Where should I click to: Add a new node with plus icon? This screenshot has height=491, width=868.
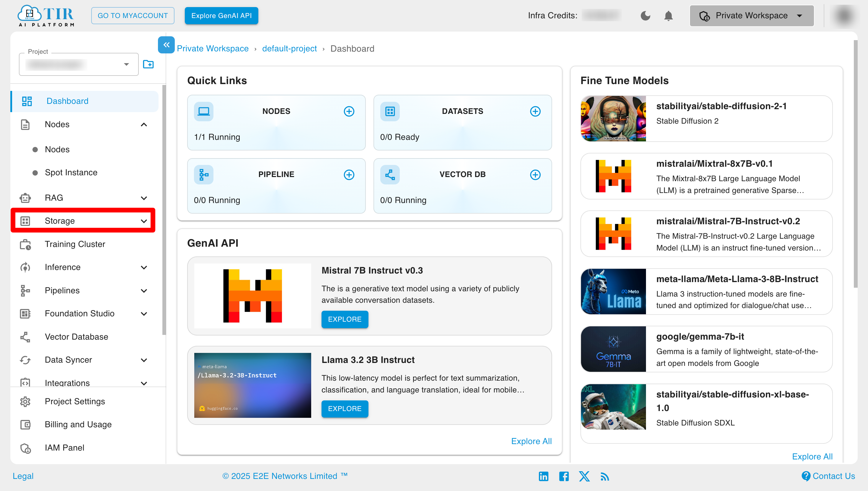pos(349,111)
